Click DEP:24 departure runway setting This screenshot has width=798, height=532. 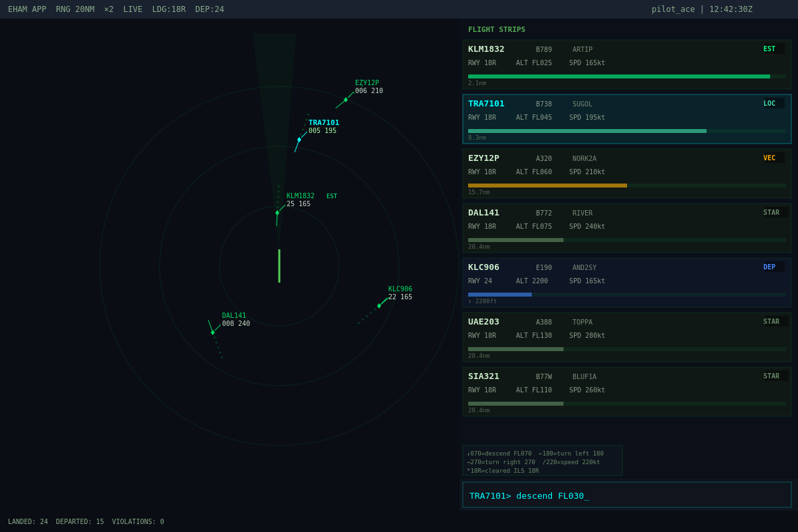pos(209,9)
